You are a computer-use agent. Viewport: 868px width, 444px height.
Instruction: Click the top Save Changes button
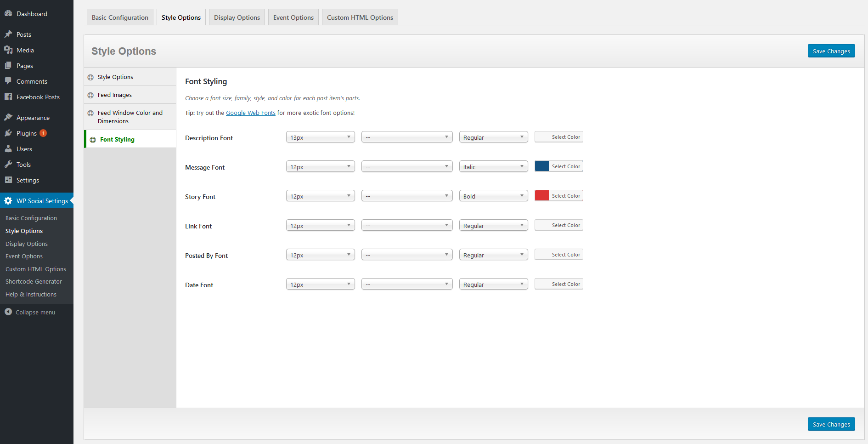pyautogui.click(x=831, y=51)
